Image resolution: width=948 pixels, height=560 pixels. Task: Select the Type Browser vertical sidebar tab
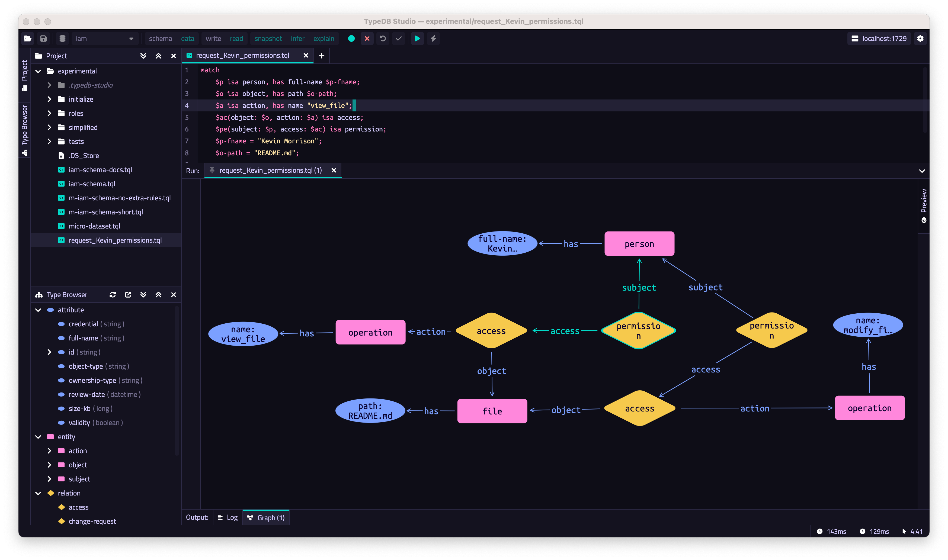tap(24, 130)
